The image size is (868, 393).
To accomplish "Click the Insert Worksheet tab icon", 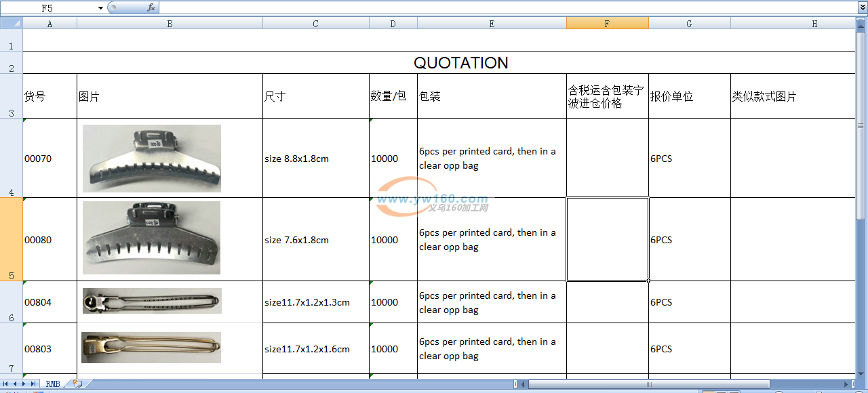I will pos(77,384).
